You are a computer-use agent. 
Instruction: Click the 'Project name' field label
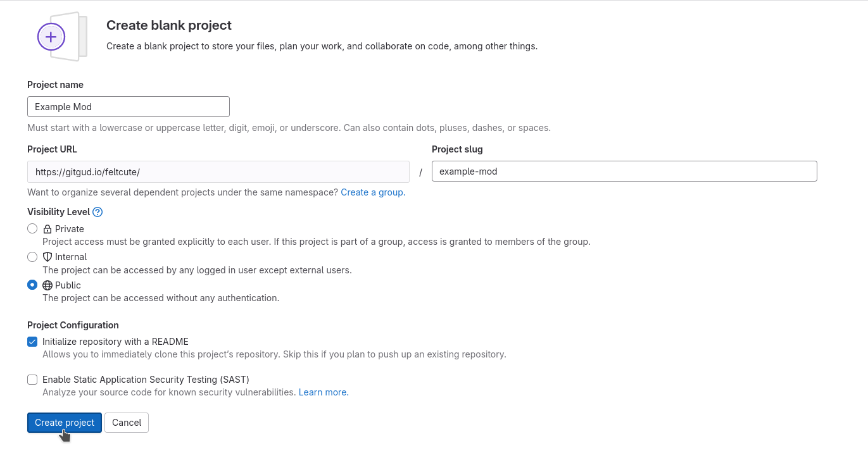coord(55,85)
